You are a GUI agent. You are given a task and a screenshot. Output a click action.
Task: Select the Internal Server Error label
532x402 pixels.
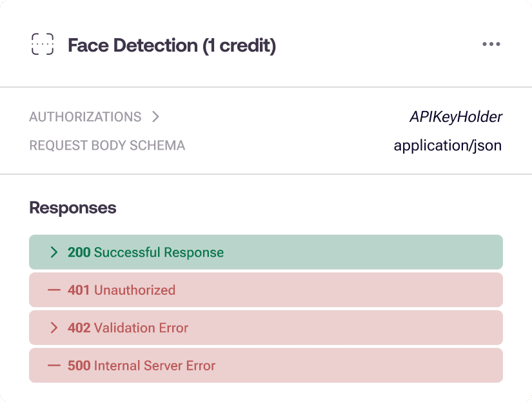click(x=155, y=366)
